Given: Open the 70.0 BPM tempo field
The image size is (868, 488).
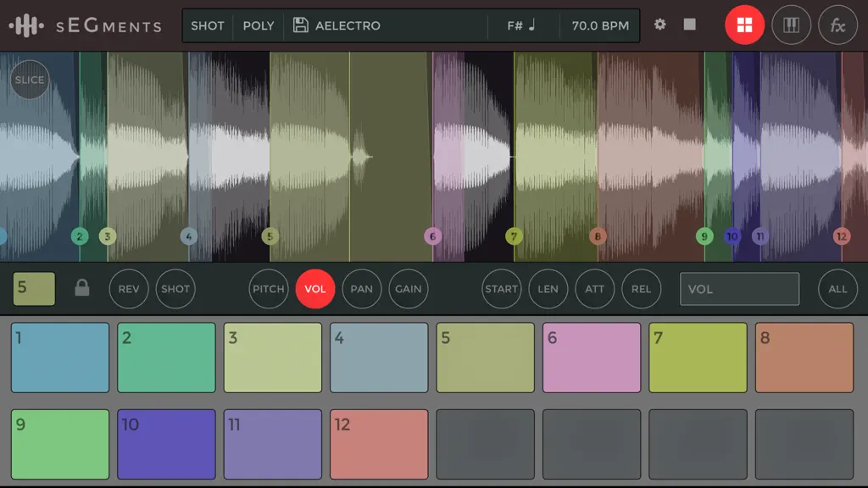Looking at the screenshot, I should click(x=600, y=25).
